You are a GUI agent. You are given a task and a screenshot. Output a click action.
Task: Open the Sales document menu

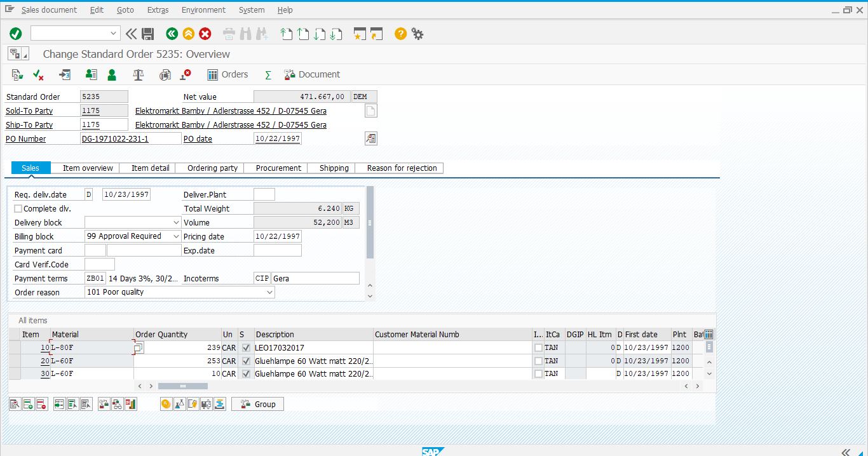[49, 10]
